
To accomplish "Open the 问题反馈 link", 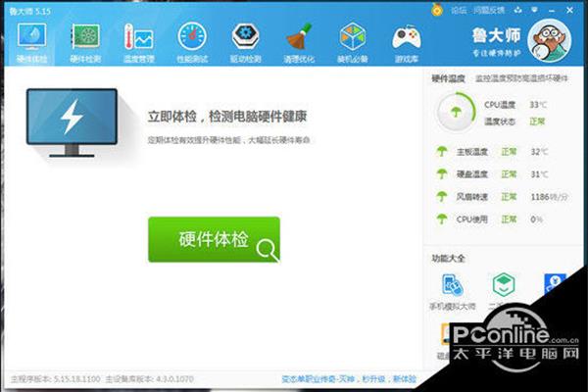I will pos(489,11).
